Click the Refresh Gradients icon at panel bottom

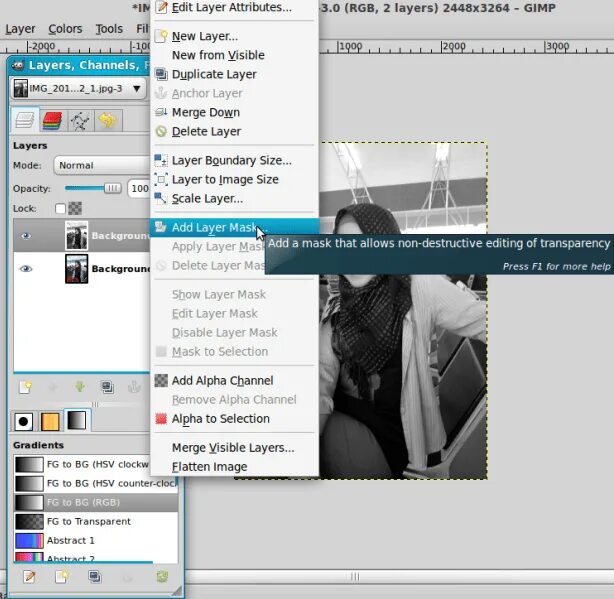point(162,577)
